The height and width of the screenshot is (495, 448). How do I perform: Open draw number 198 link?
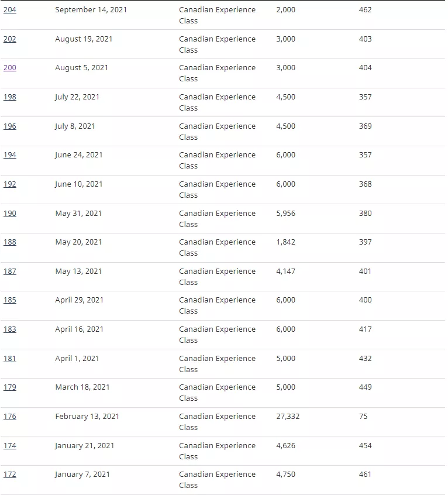point(10,97)
